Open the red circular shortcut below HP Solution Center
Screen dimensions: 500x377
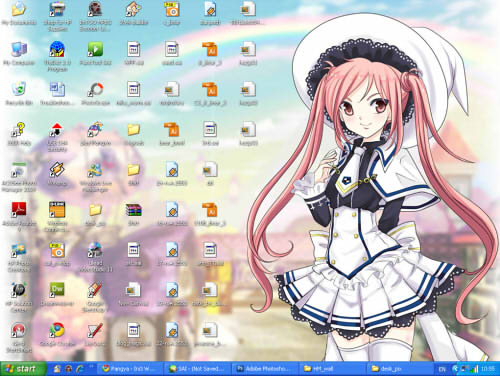pyautogui.click(x=19, y=330)
